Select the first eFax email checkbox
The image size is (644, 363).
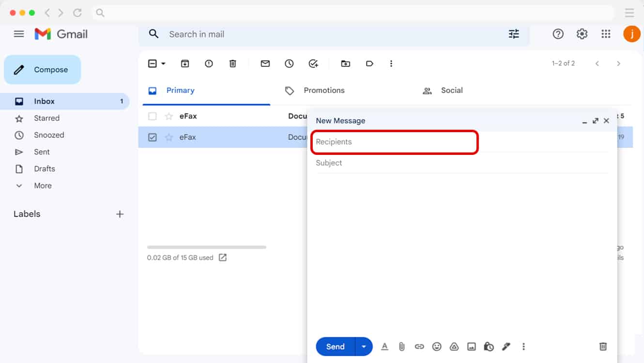click(152, 116)
